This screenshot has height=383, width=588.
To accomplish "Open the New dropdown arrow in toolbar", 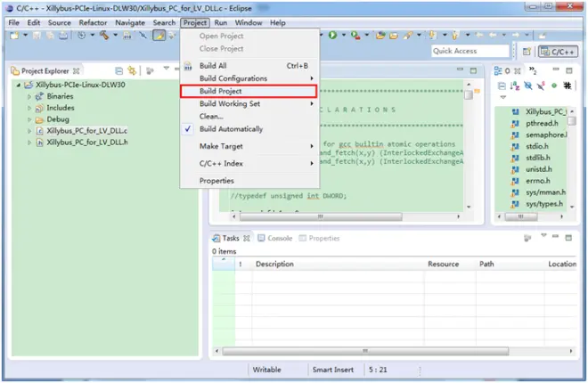I will [x=25, y=36].
